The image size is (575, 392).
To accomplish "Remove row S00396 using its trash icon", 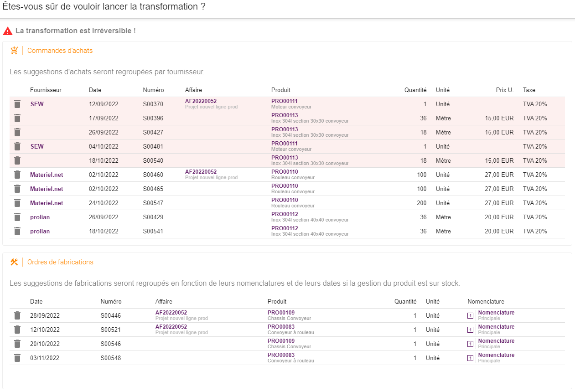I will pos(17,118).
